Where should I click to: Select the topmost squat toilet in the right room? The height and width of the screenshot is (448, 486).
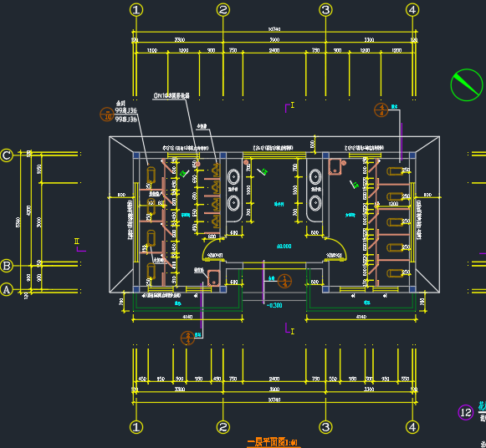395,171
